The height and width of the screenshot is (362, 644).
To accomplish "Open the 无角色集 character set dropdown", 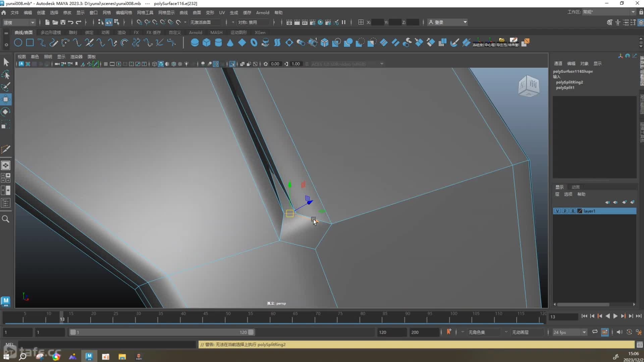I will (483, 332).
